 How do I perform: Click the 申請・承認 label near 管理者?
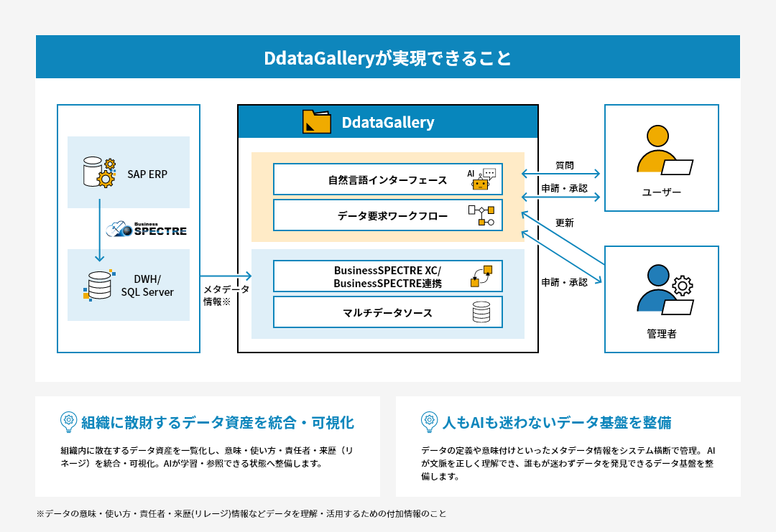(564, 282)
